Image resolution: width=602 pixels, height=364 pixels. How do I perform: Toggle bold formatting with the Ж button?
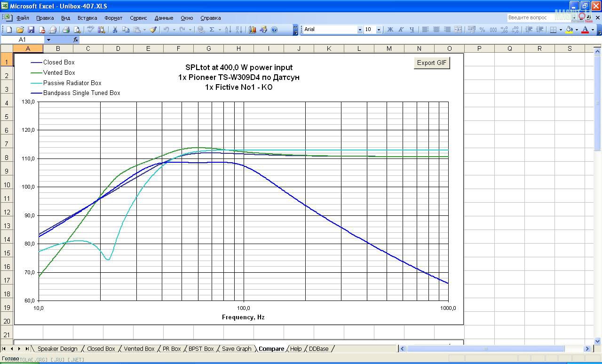coord(390,30)
